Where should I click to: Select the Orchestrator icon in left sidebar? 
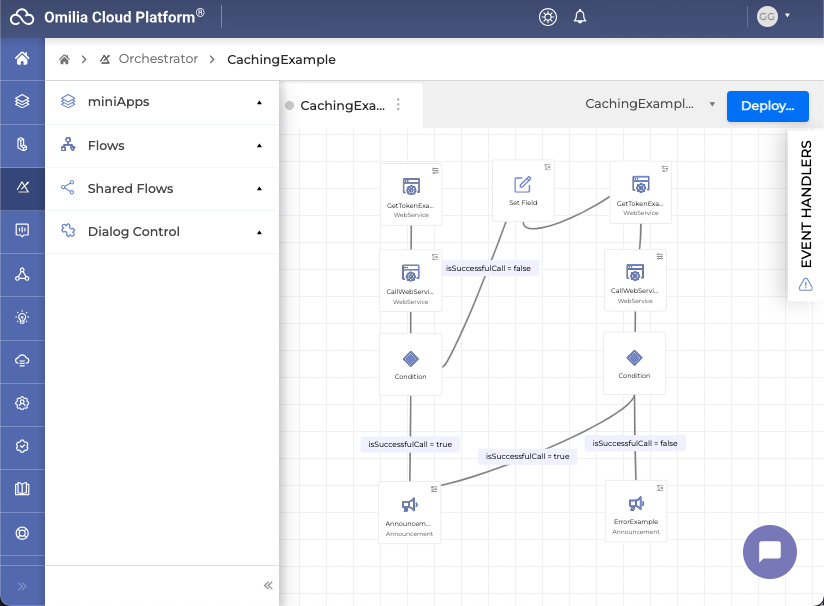tap(22, 188)
